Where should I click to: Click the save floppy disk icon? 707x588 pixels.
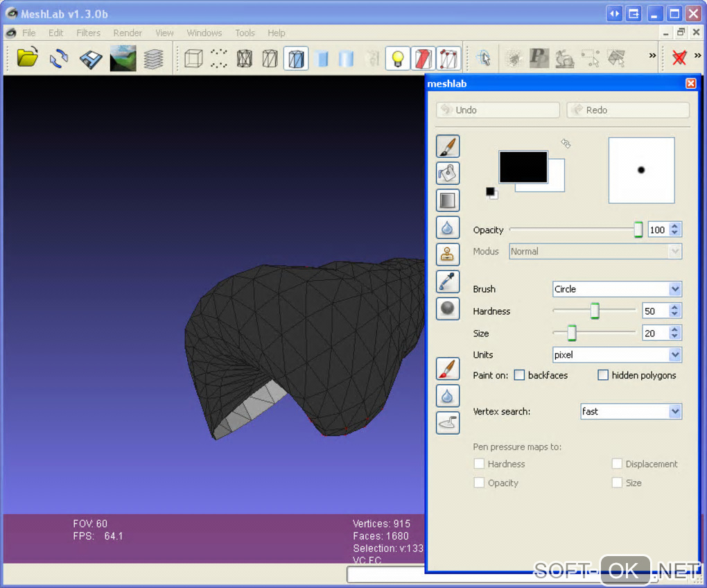pyautogui.click(x=90, y=59)
